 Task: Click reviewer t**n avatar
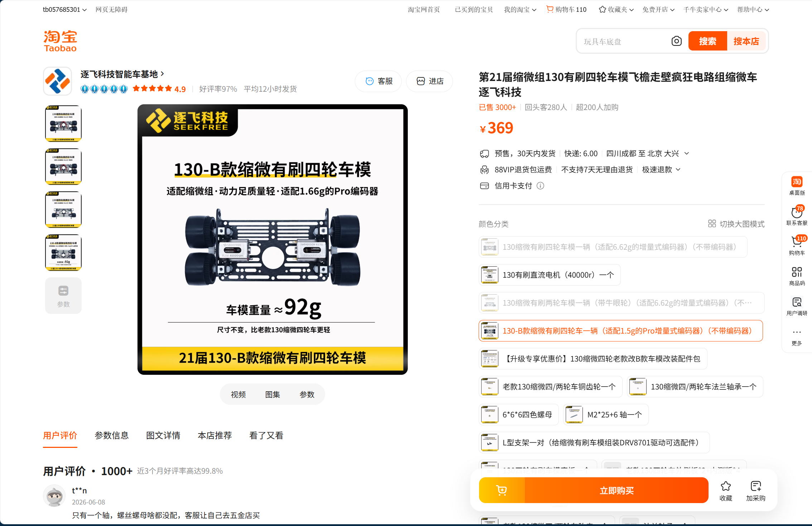pyautogui.click(x=54, y=496)
